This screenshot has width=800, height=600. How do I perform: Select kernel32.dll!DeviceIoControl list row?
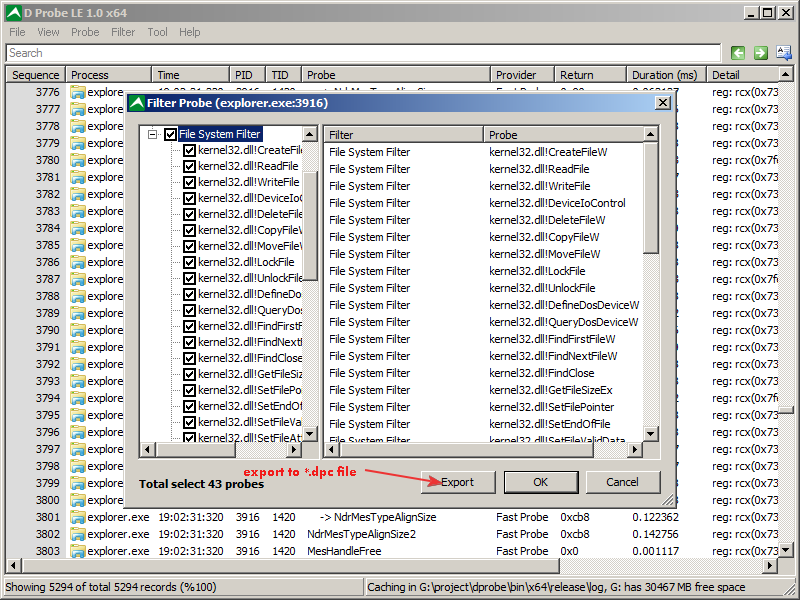[x=483, y=203]
